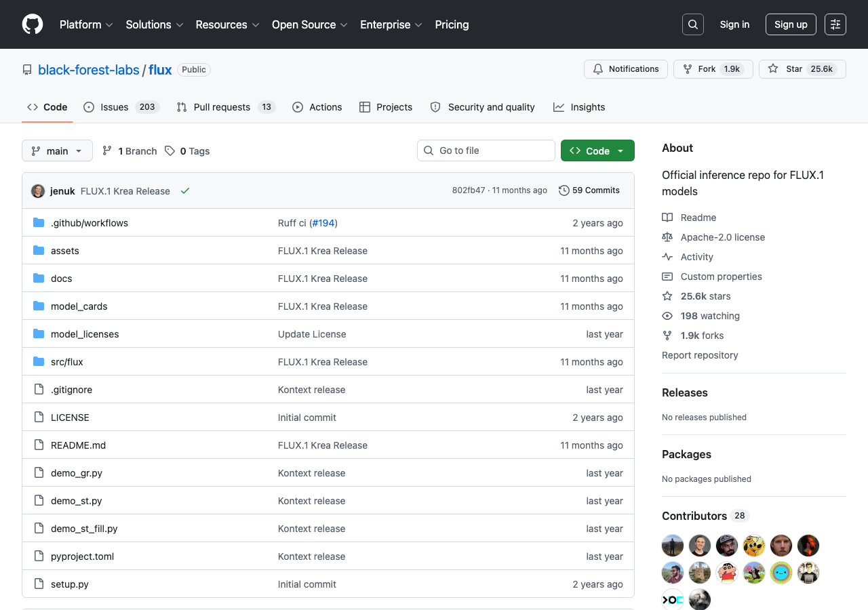Switch to the Issues tab
This screenshot has width=868, height=610.
coord(121,107)
